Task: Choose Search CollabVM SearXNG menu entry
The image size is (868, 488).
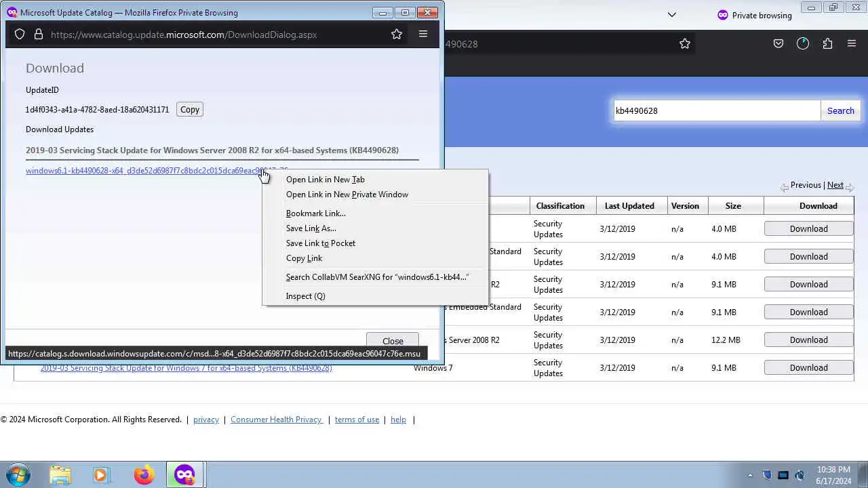Action: [x=374, y=277]
